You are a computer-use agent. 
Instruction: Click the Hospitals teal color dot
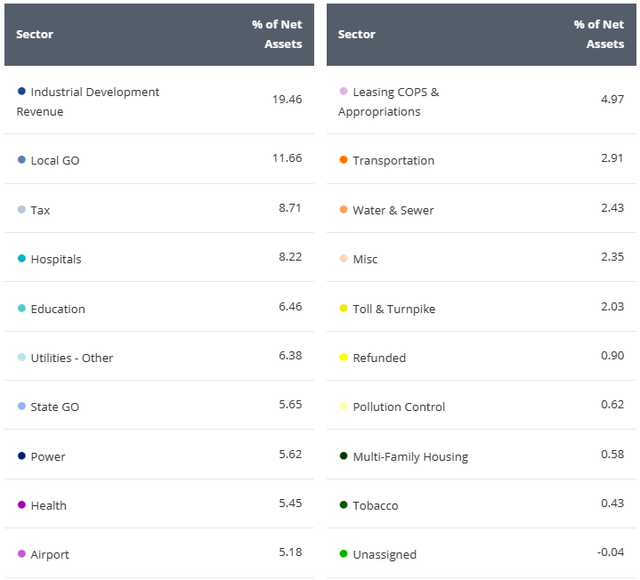22,259
